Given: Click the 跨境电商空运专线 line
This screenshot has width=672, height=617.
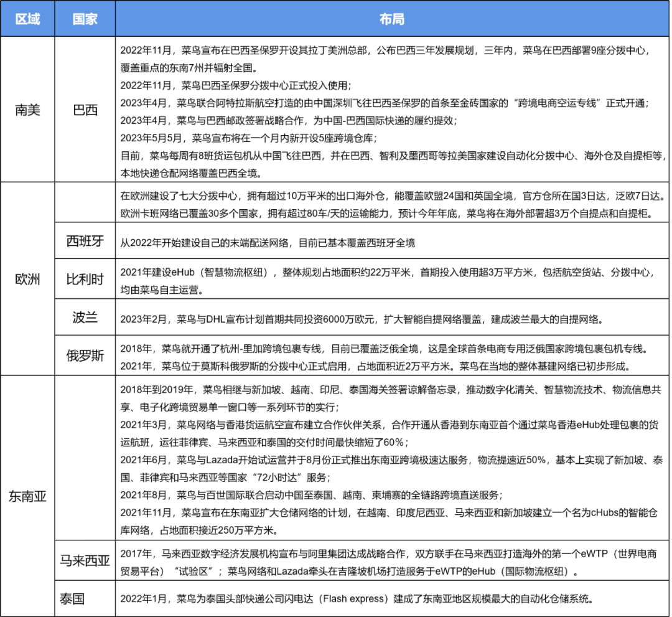Looking at the screenshot, I should [x=385, y=103].
